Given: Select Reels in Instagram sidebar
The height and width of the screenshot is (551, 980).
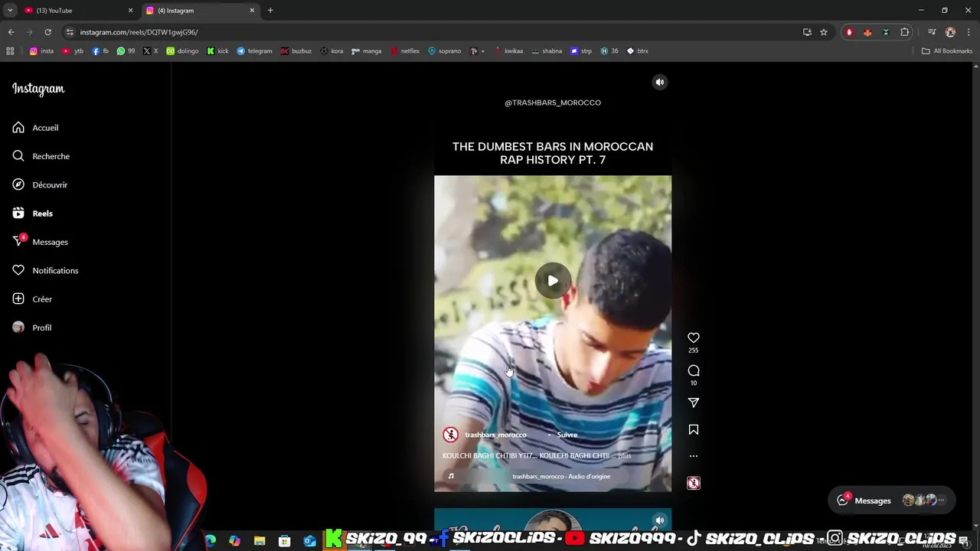Looking at the screenshot, I should [x=42, y=214].
